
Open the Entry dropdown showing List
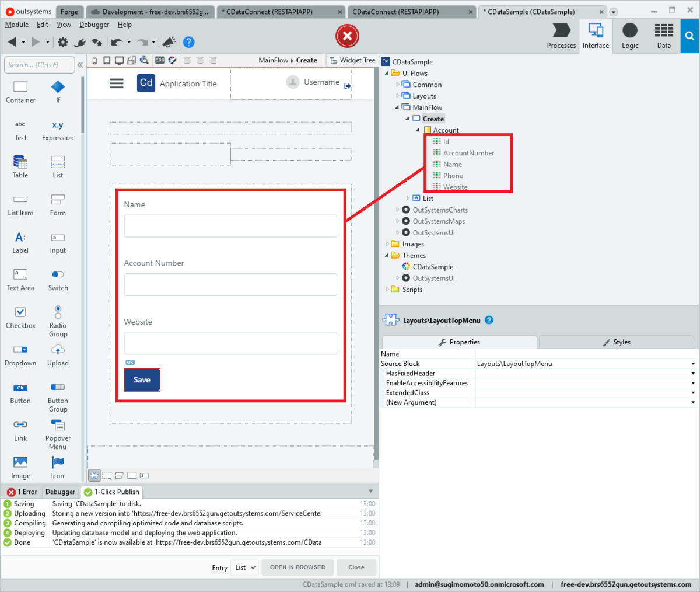point(244,567)
